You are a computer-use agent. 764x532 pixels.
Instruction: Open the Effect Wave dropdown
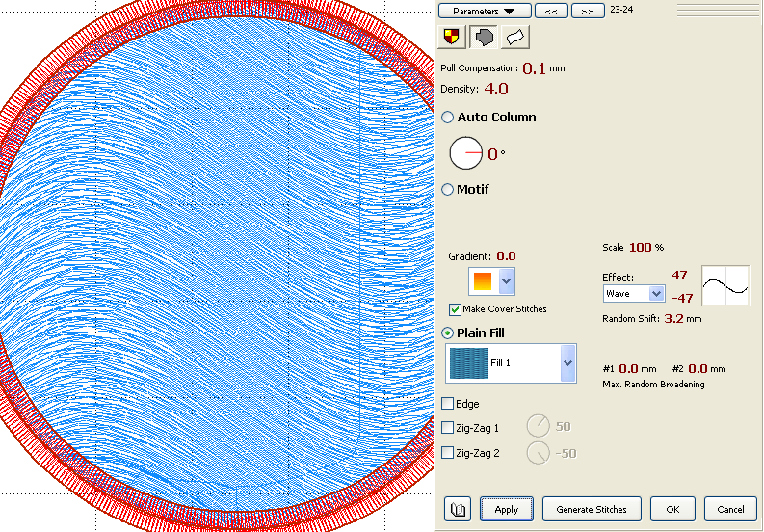coord(656,294)
